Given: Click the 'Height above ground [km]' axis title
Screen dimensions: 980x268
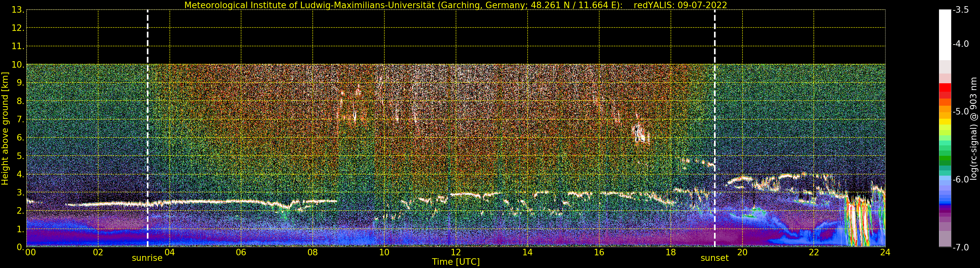Looking at the screenshot, I should [x=5, y=128].
